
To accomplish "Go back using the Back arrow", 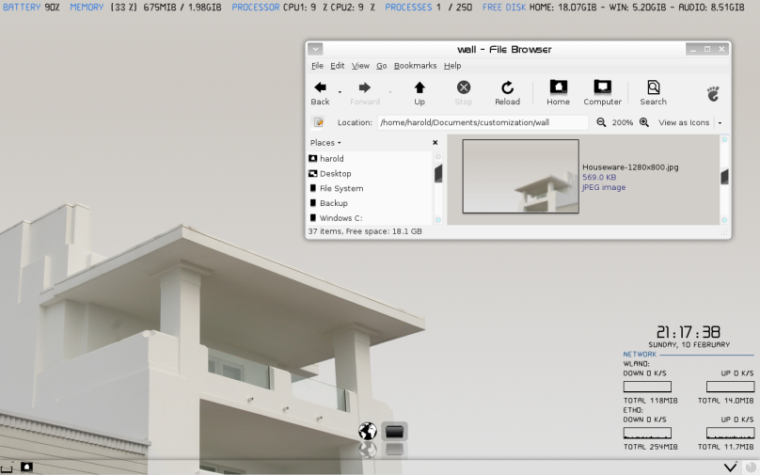I will 320,93.
